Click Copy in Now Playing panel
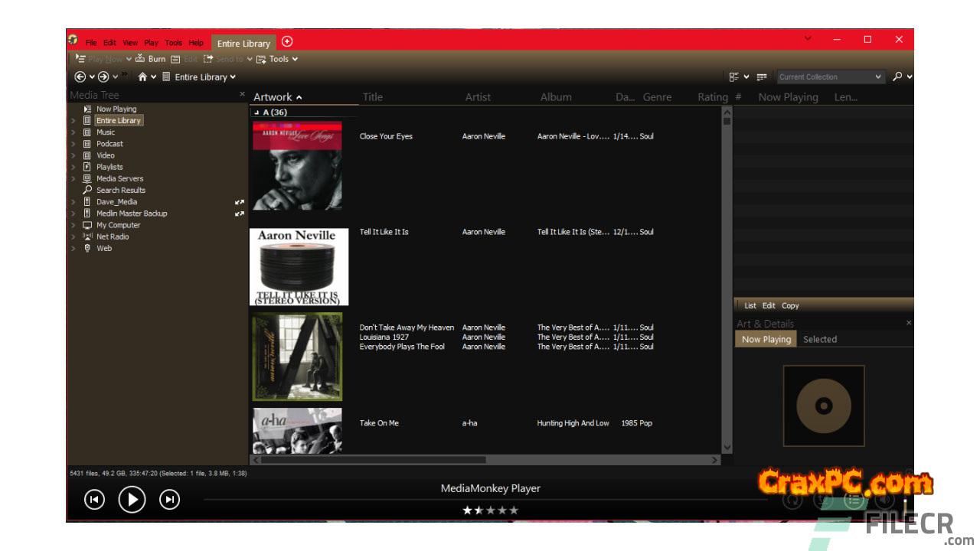Screen dimensions: 980x551 point(790,305)
